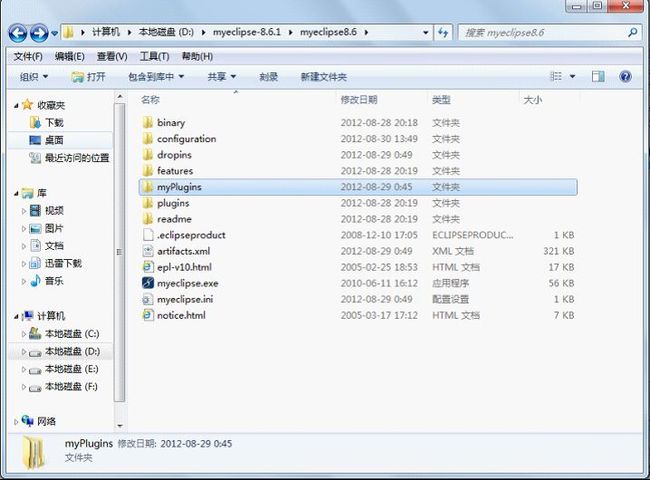
Task: Toggle the preview pane icon
Action: (598, 76)
